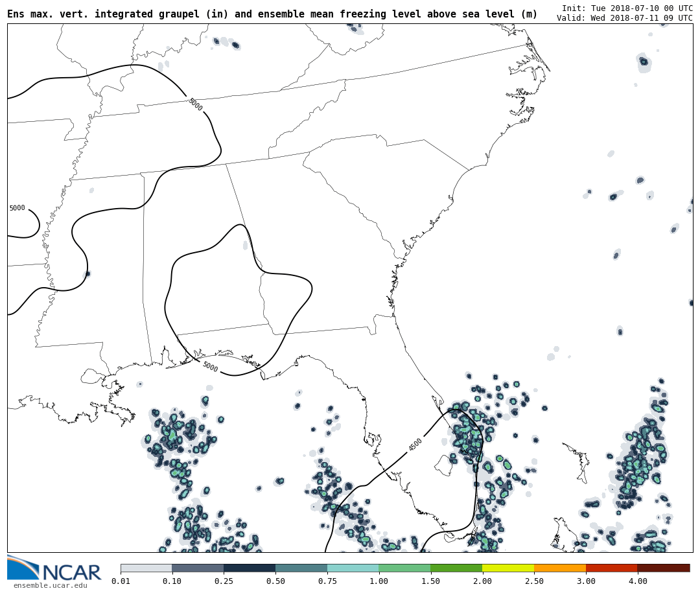
Task: Click the 4500 freezing level contour label
Action: click(x=415, y=445)
